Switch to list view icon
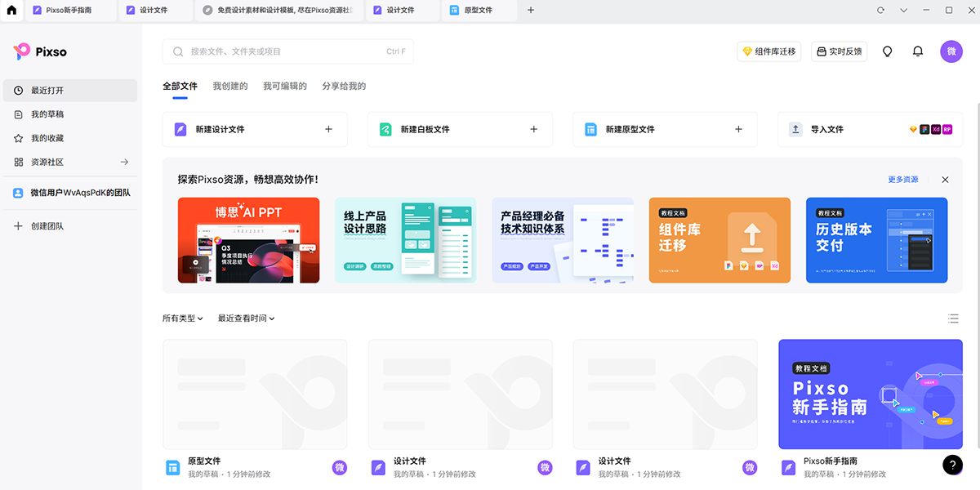Screen dimensions: 980x490 coord(953,318)
